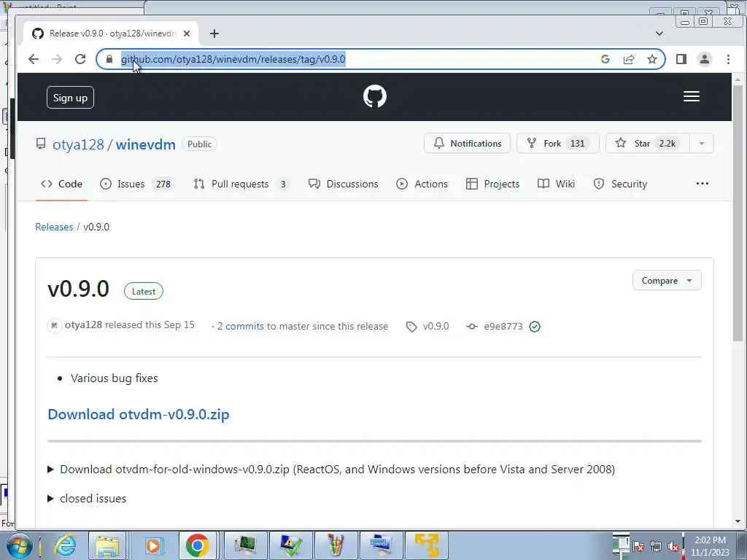Expand the closed issues section
This screenshot has width=747, height=560.
tap(87, 499)
